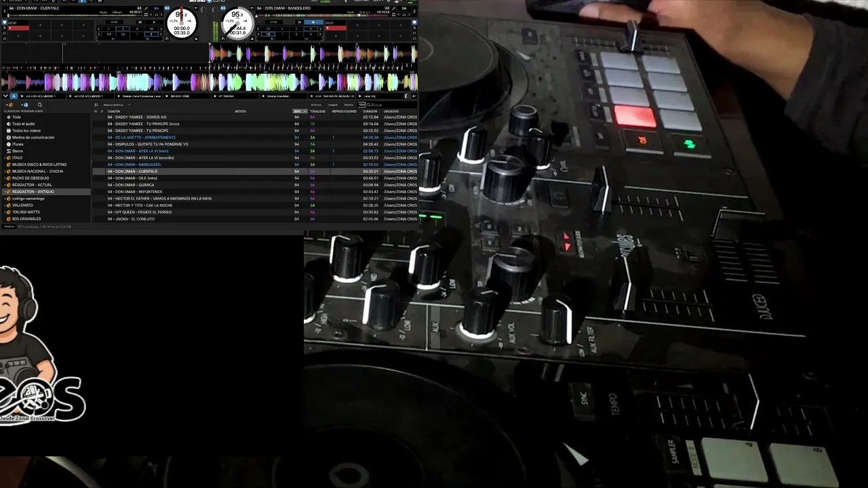Sort by the DURACIÓN column header
The width and height of the screenshot is (868, 488).
point(370,111)
